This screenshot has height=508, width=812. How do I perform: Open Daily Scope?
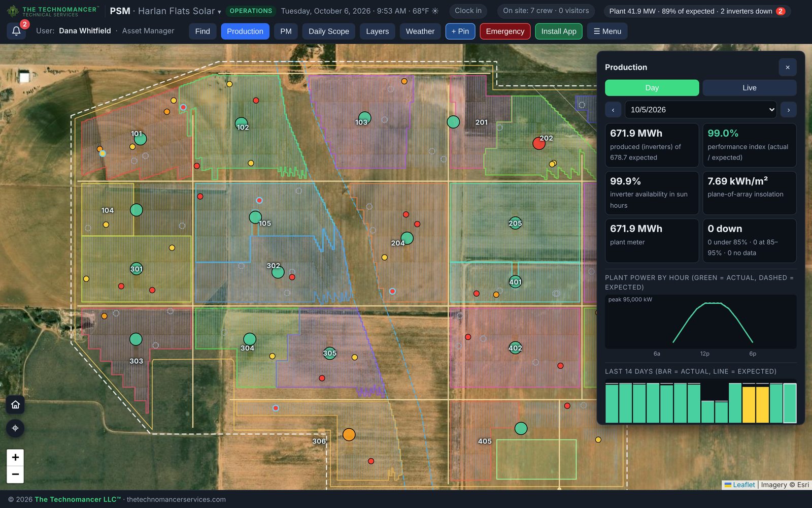point(329,31)
